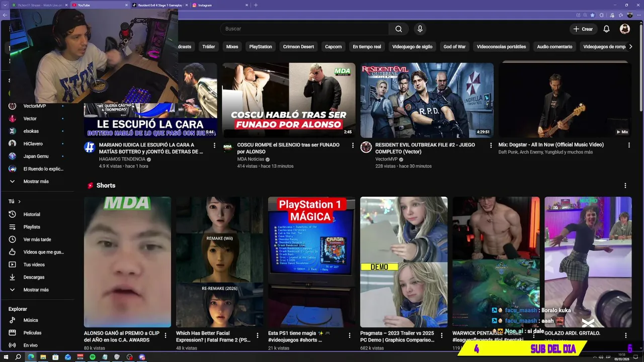Open the YouTube account avatar menu
The height and width of the screenshot is (362, 644).
point(625,29)
